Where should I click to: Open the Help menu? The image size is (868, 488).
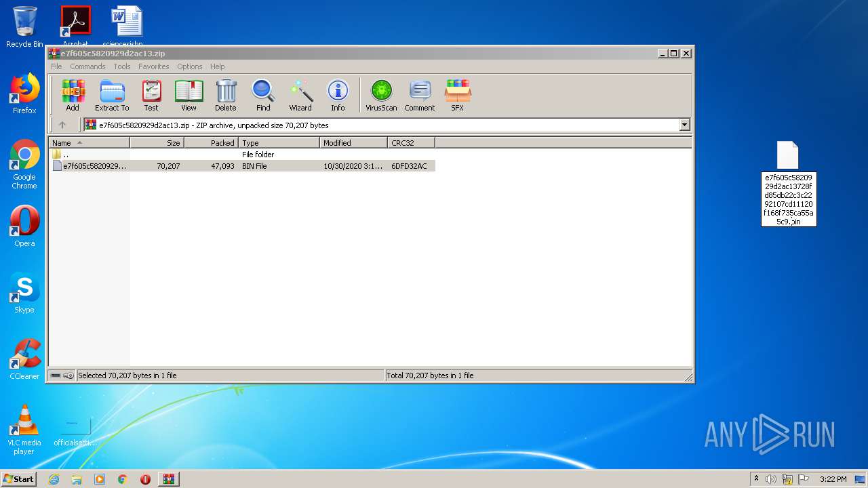pos(217,66)
